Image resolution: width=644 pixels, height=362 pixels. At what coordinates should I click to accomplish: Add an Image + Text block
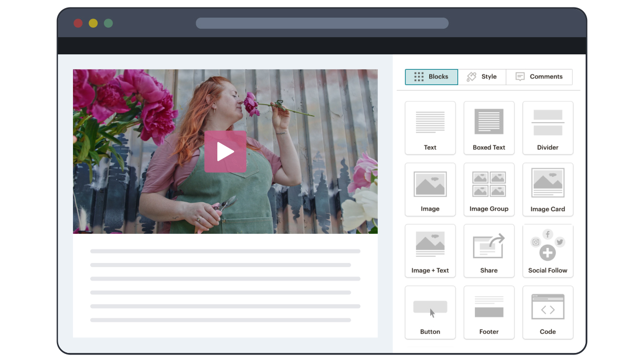click(430, 250)
